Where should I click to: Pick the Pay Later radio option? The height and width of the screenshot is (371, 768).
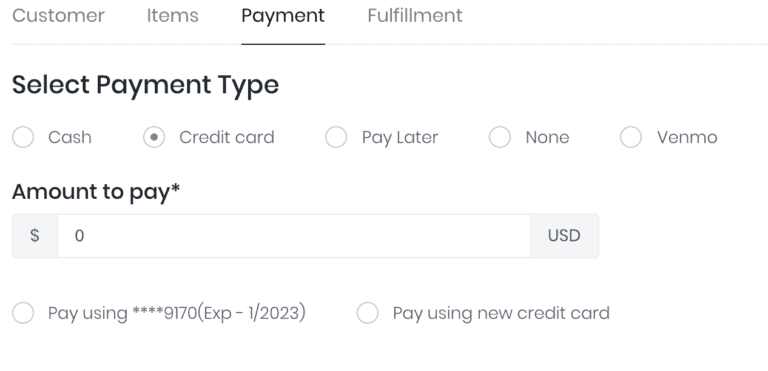click(x=336, y=137)
